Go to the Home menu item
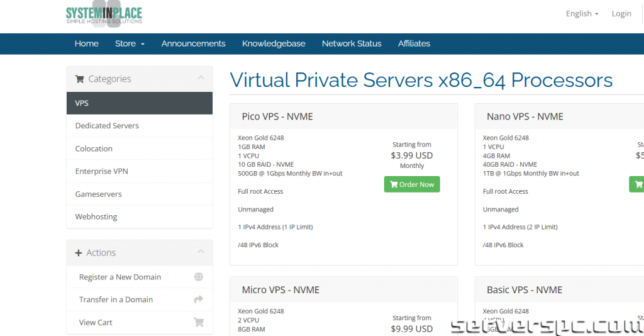The width and height of the screenshot is (644, 336). point(86,43)
